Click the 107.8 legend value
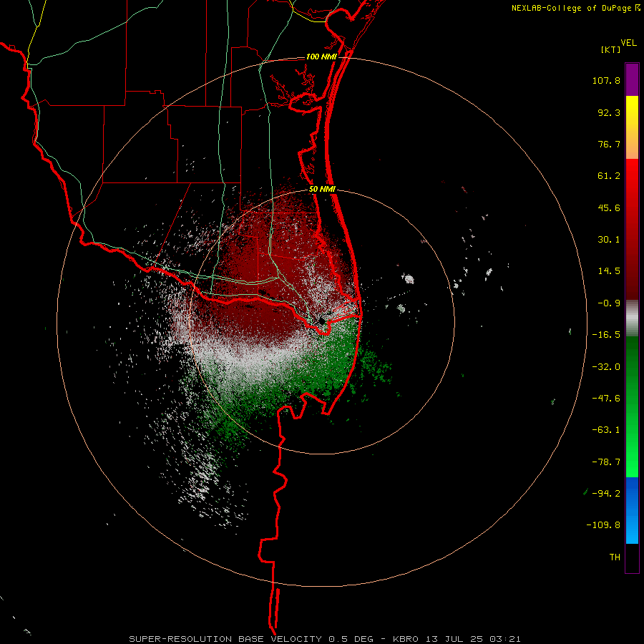The width and height of the screenshot is (644, 644). (x=606, y=80)
